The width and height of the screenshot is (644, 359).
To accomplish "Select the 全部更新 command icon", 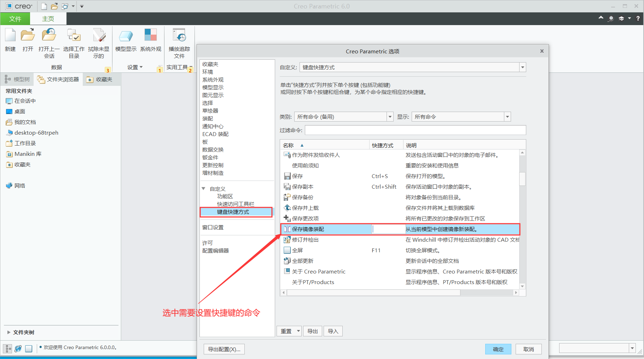I will [x=287, y=261].
